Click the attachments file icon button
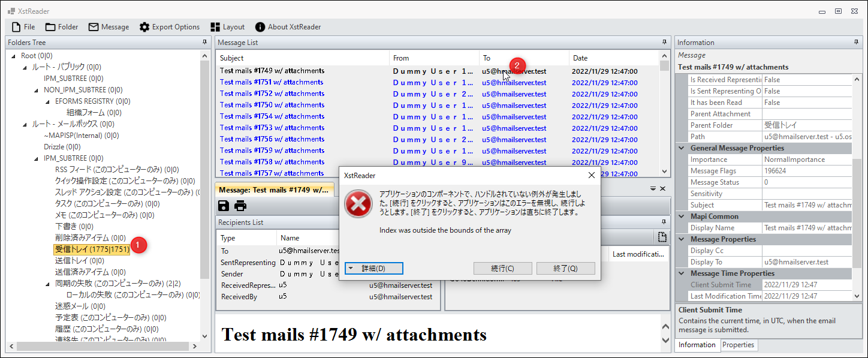Screen dimensions: 868x358 pos(662,237)
